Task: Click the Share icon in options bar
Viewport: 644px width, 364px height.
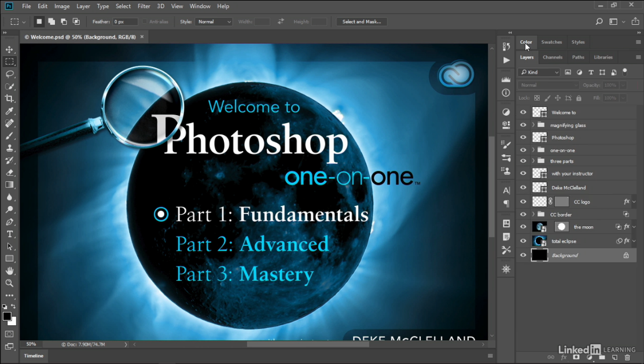Action: 635,21
